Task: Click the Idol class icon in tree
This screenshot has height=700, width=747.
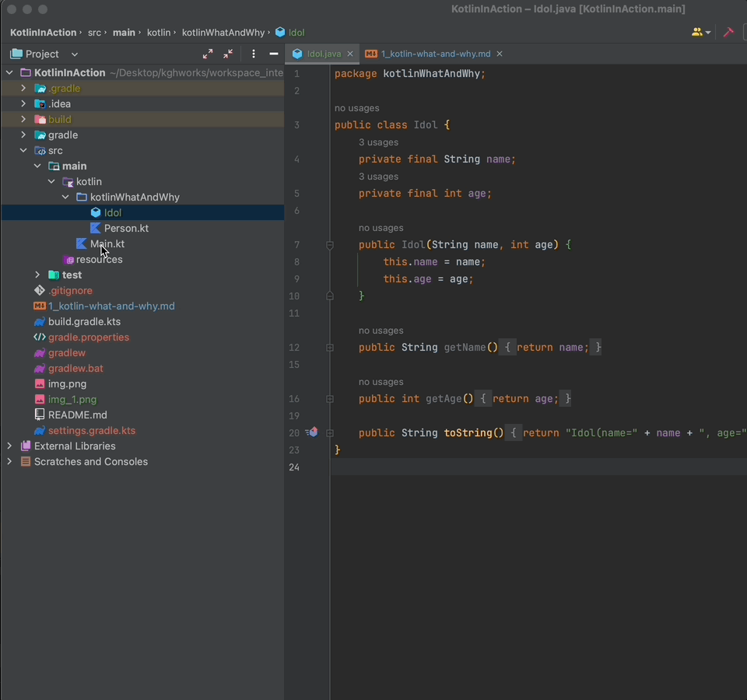Action: 96,212
